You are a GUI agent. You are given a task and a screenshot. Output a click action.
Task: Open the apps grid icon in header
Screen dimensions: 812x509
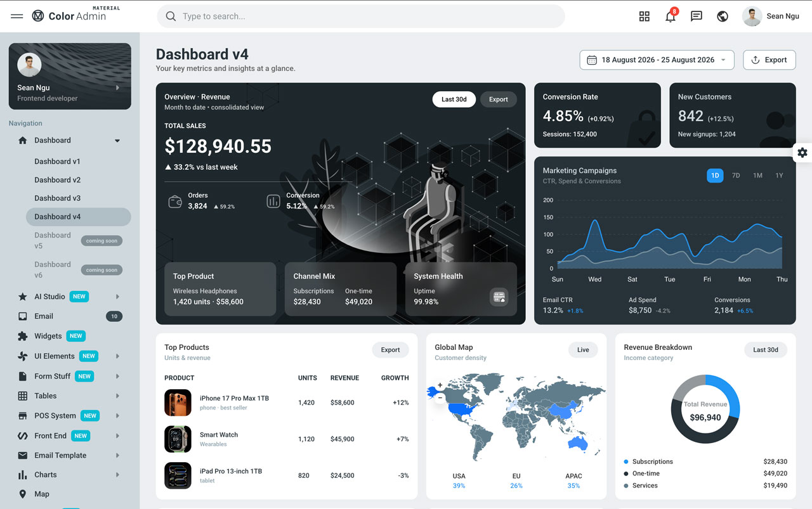[645, 16]
